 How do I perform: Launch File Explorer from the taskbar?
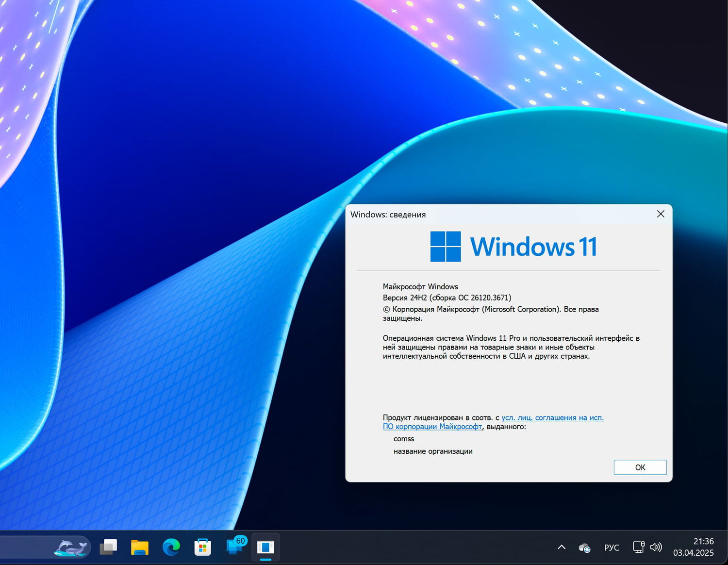[x=139, y=547]
